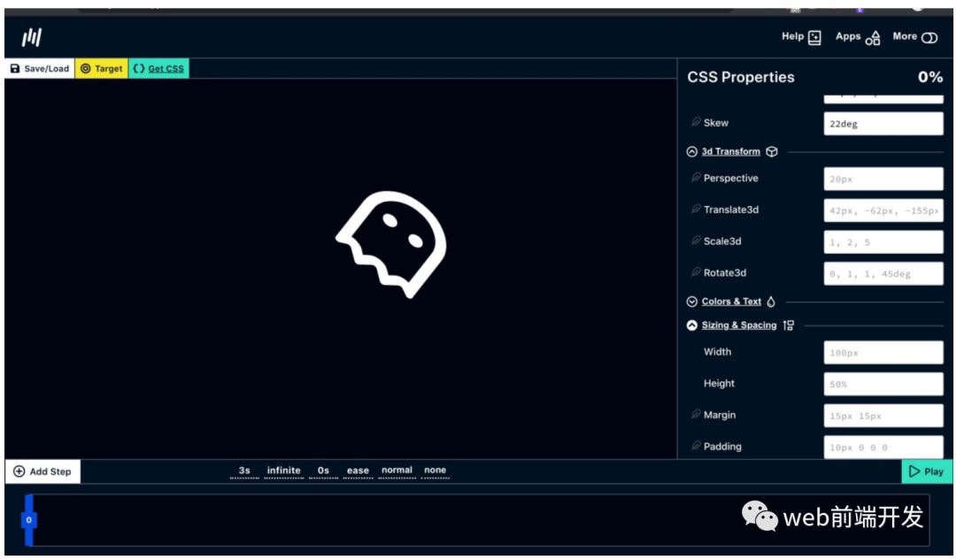Click the eyedropper icon beside Margin
The image size is (956, 560).
point(696,415)
